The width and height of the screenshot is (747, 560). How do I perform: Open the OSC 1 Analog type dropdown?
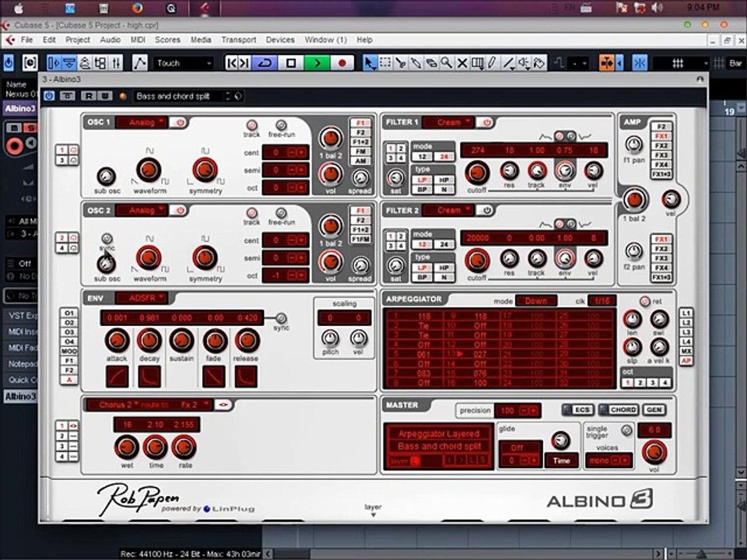tap(141, 122)
